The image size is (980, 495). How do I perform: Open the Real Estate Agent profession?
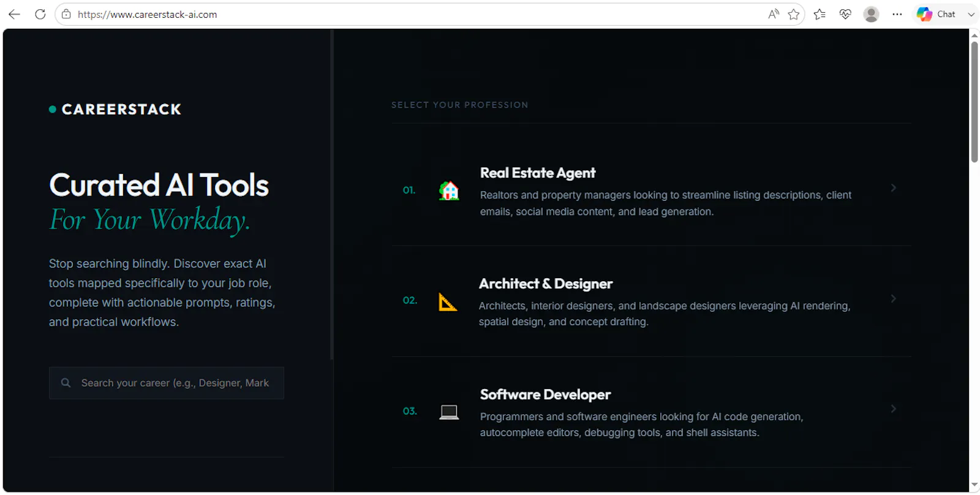(x=651, y=190)
